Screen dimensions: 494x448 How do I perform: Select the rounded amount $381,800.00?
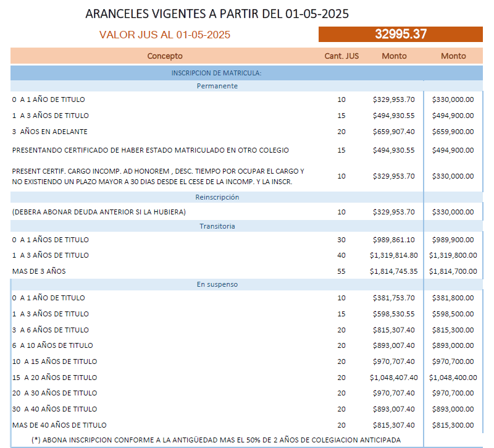tap(453, 298)
